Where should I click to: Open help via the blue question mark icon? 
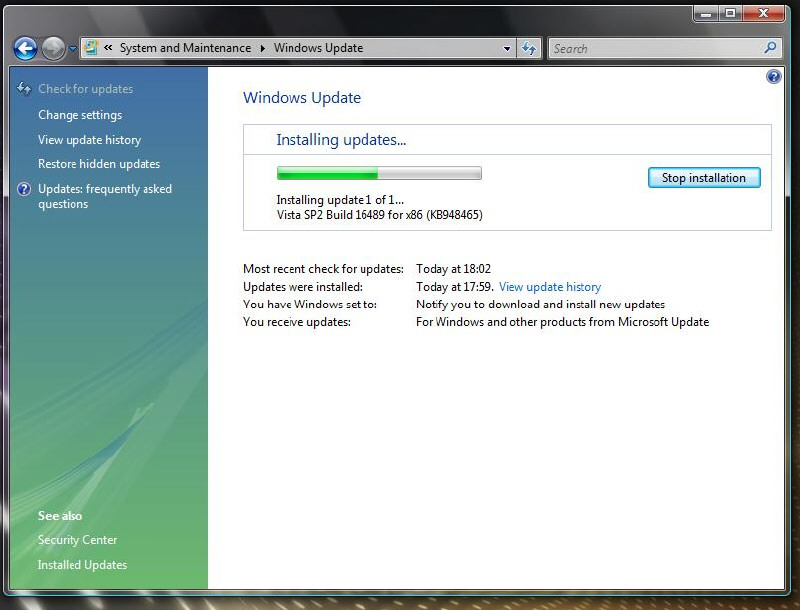pyautogui.click(x=773, y=77)
